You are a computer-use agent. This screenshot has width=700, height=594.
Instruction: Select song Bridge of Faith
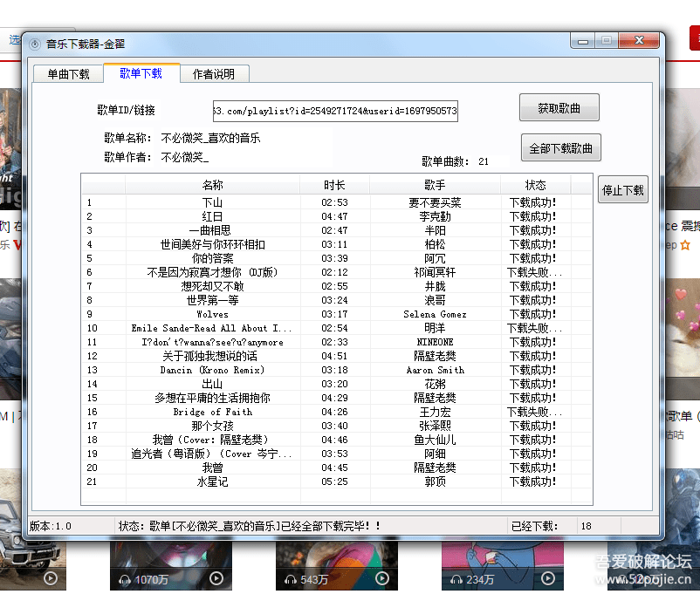point(337,412)
